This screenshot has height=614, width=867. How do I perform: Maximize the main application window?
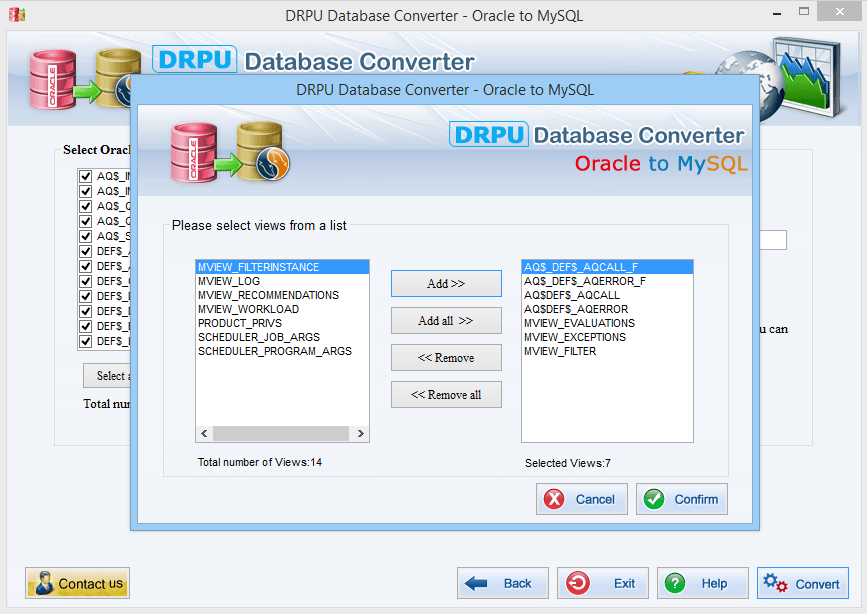[804, 12]
